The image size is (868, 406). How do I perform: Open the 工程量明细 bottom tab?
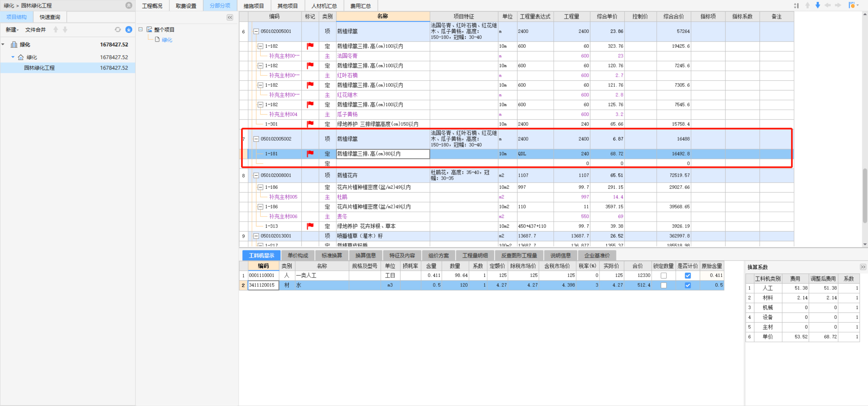tap(475, 256)
